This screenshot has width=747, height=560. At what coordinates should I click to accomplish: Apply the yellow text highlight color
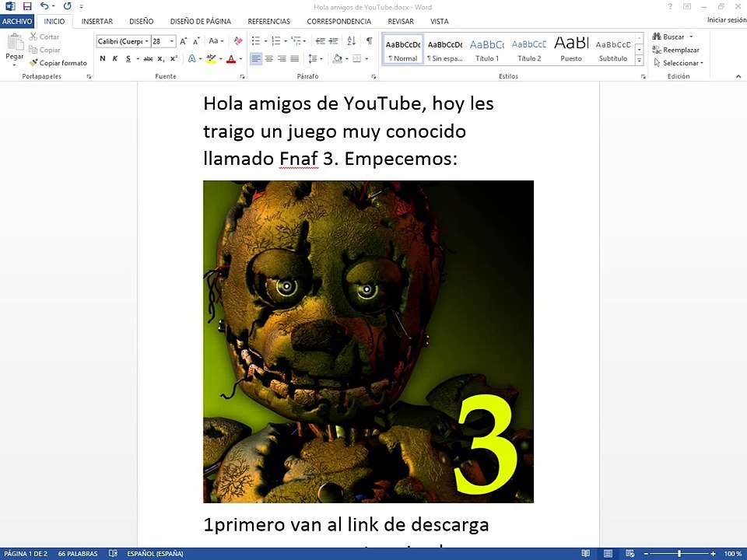pos(211,58)
